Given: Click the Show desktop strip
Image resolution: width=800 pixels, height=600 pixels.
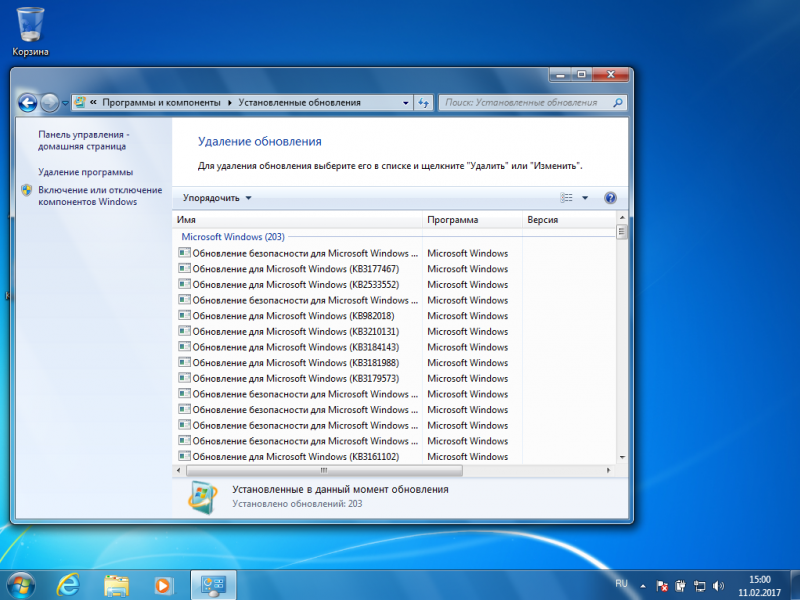Looking at the screenshot, I should pyautogui.click(x=795, y=585).
